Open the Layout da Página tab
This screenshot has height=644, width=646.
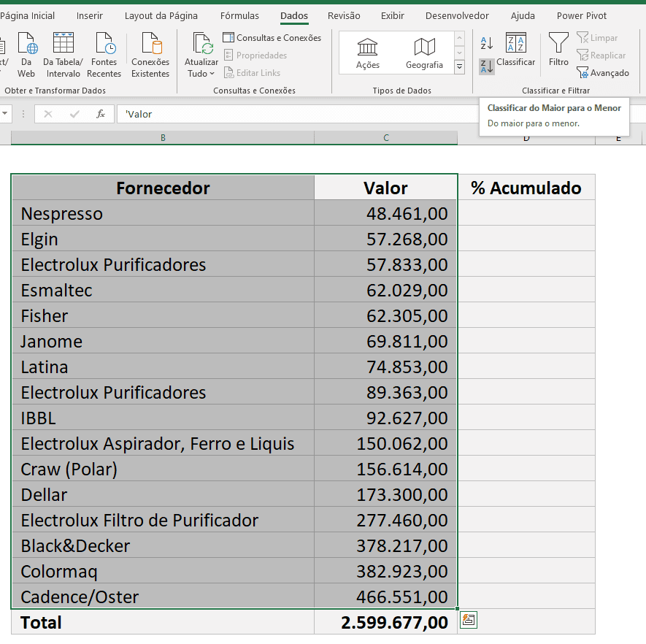161,15
